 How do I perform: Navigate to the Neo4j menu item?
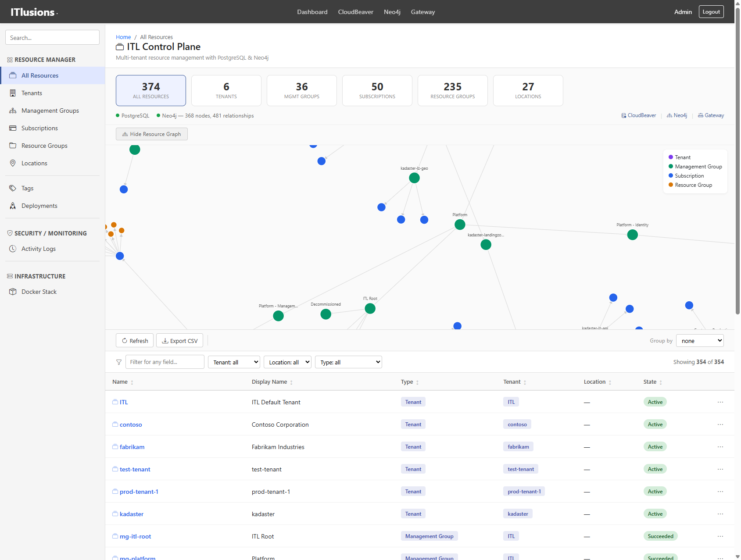[x=392, y=12]
